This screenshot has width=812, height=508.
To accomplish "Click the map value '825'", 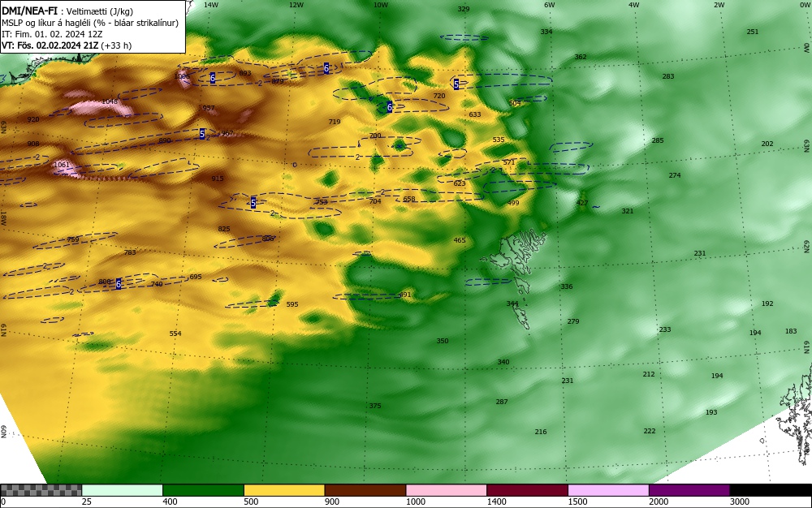I will [x=224, y=229].
